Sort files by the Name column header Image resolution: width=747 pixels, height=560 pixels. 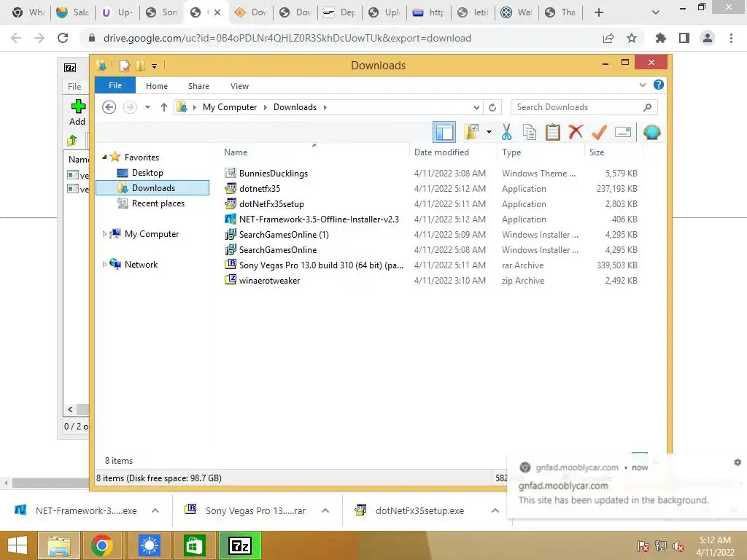point(236,152)
